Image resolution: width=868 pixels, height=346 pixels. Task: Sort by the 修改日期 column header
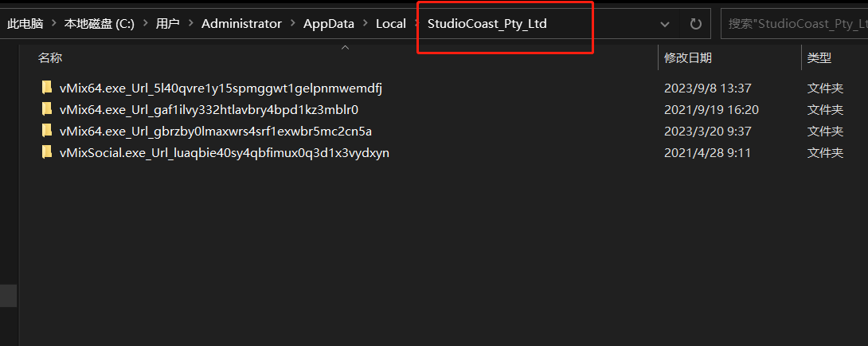[688, 57]
